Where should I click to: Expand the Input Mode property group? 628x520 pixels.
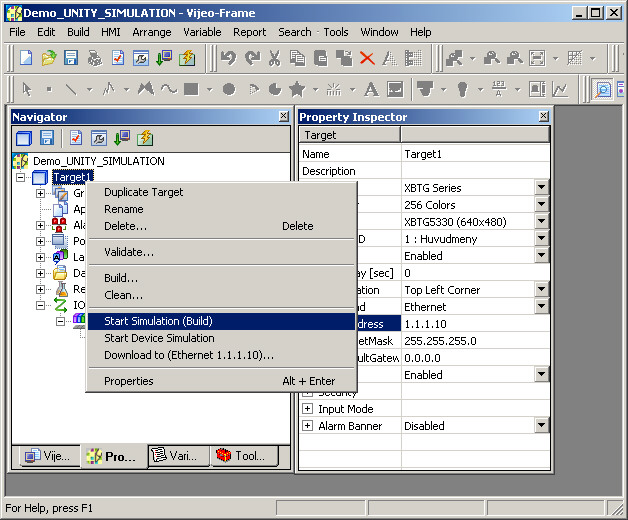tap(307, 409)
